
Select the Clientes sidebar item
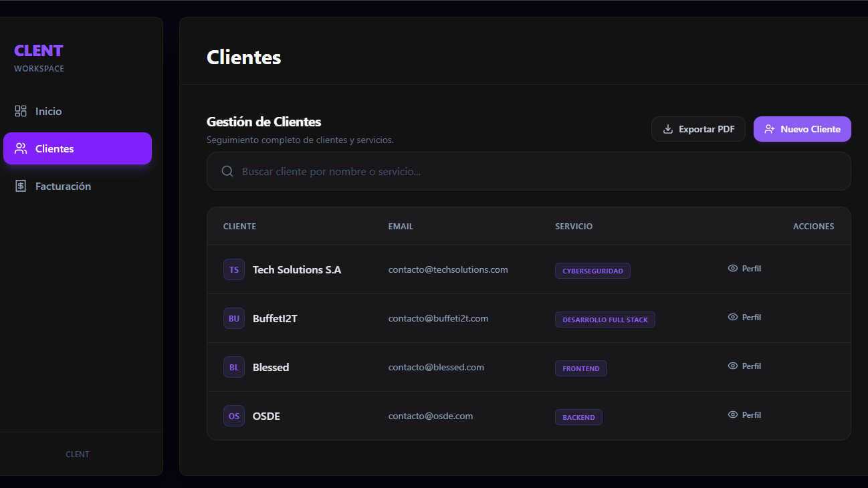[x=77, y=148]
